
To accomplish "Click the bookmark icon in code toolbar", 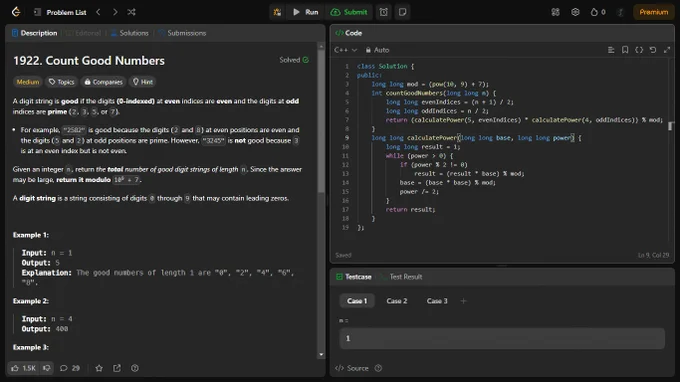I will [x=625, y=50].
